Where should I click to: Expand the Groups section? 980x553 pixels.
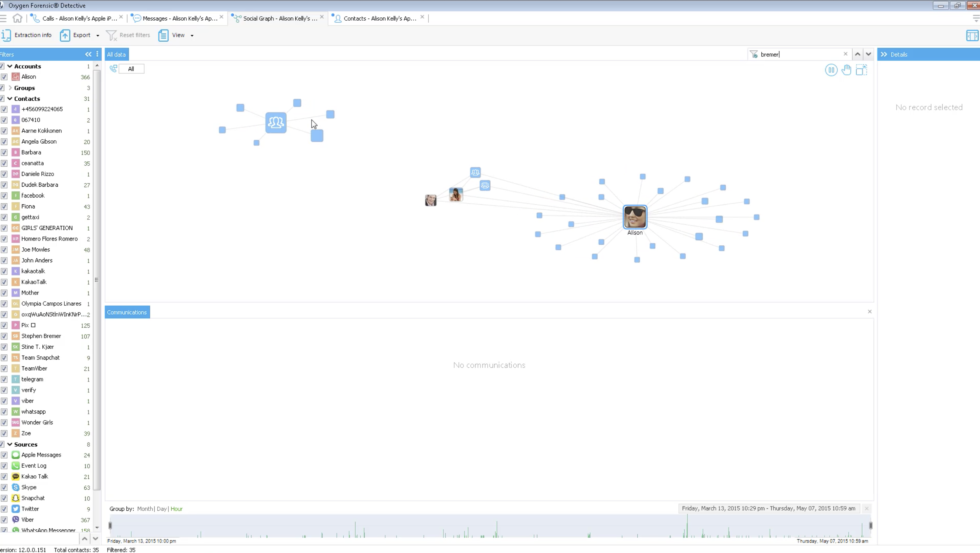click(10, 88)
